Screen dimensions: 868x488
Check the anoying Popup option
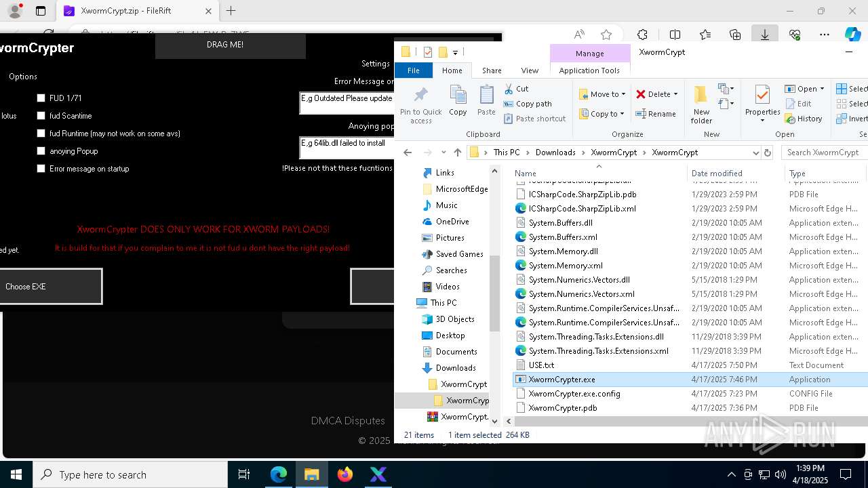[x=41, y=151]
